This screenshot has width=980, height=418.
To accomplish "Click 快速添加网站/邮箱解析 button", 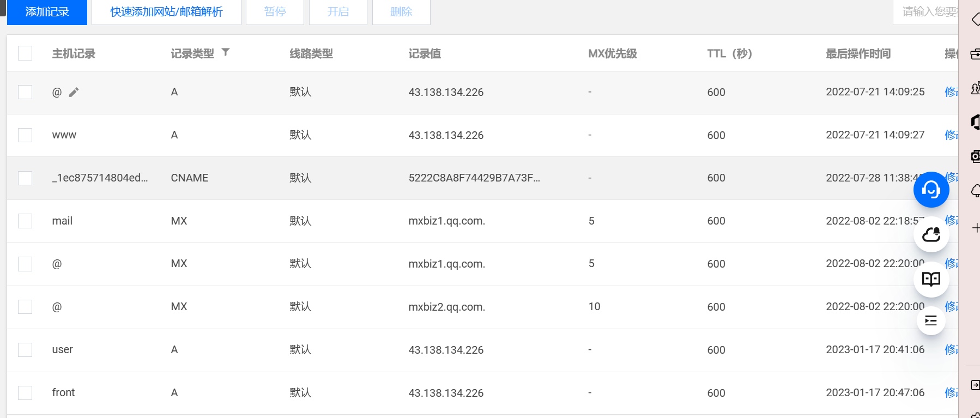I will pos(166,12).
